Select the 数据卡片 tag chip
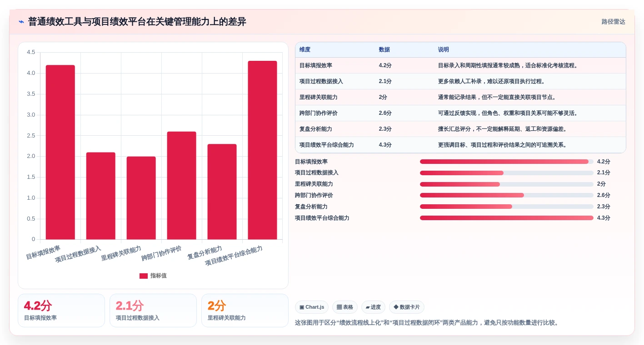The image size is (644, 345). pos(407,307)
